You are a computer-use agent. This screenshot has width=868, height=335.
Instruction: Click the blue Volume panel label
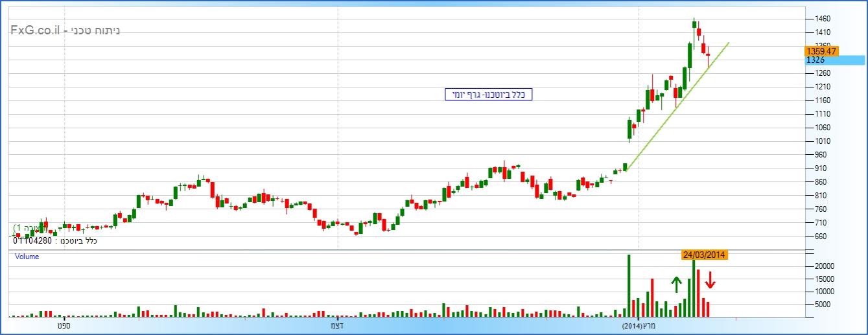coord(27,257)
